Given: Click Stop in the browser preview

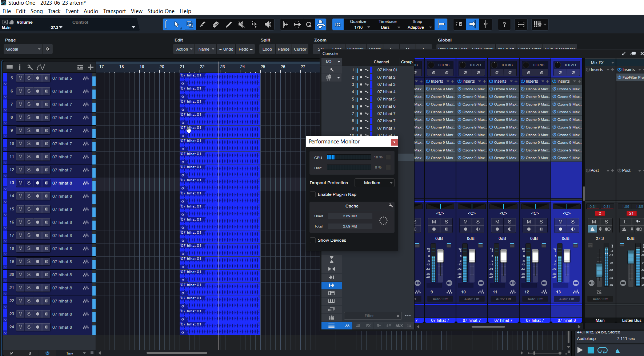Looking at the screenshot, I should point(591,350).
